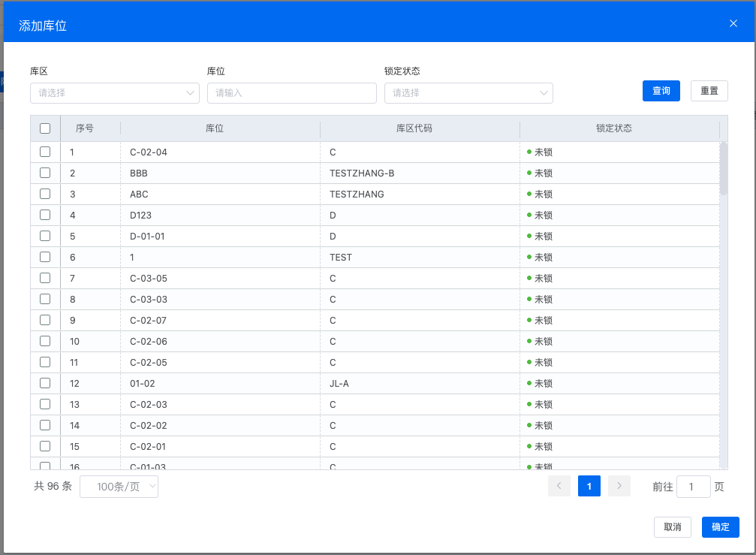Click the 重置 button
Image resolution: width=756 pixels, height=555 pixels.
click(709, 91)
